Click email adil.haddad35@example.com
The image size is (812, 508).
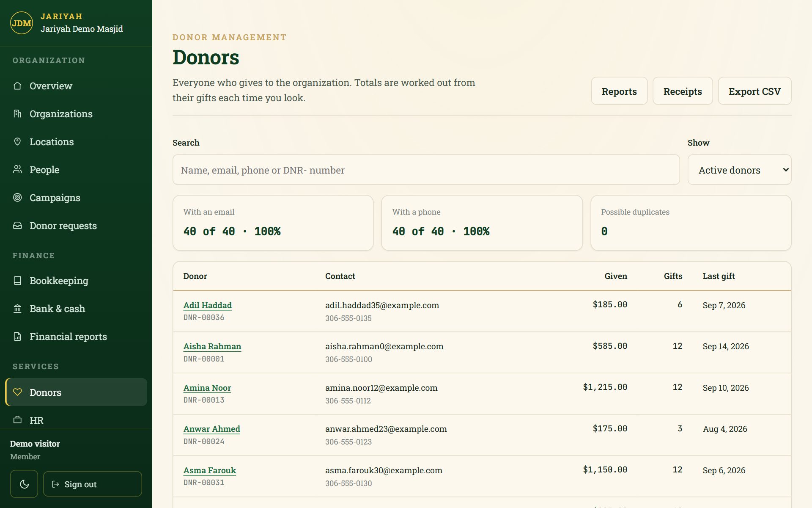[382, 305]
